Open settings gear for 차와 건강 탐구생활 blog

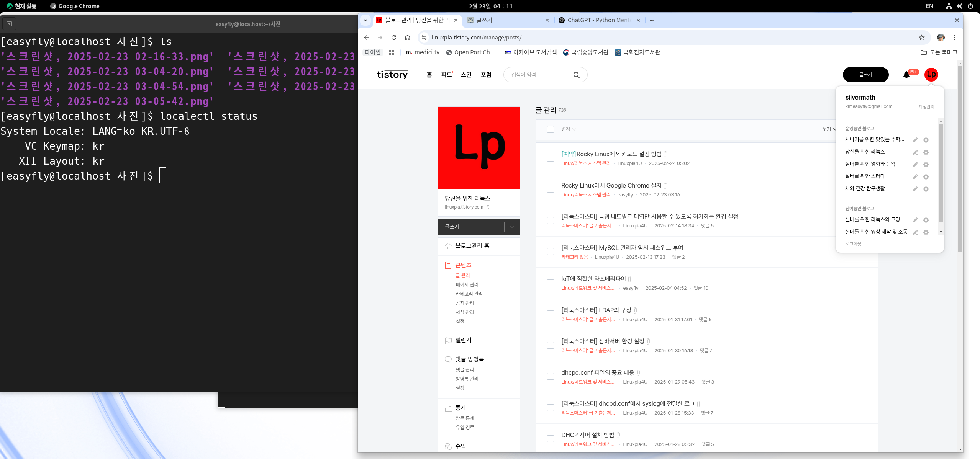926,189
